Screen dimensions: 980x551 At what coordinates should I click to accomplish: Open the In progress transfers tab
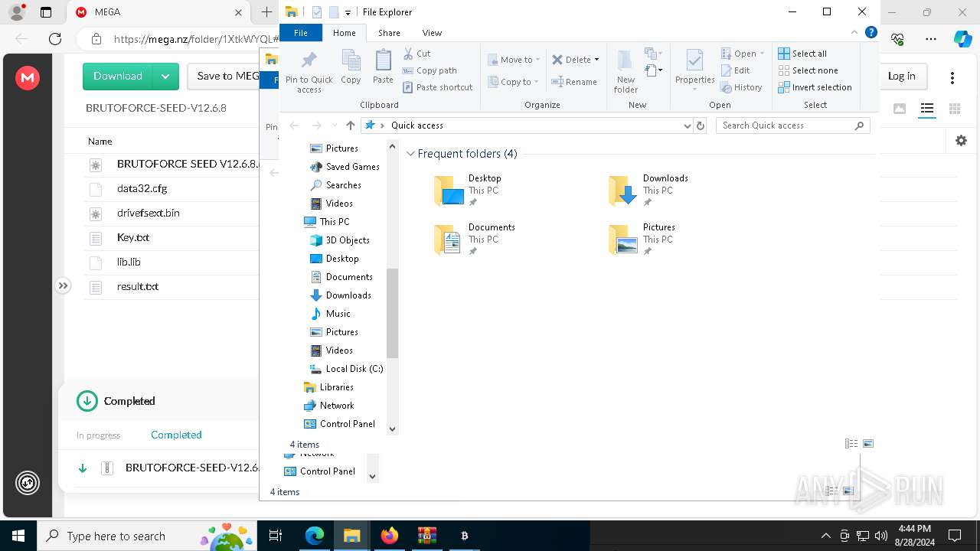pos(98,435)
